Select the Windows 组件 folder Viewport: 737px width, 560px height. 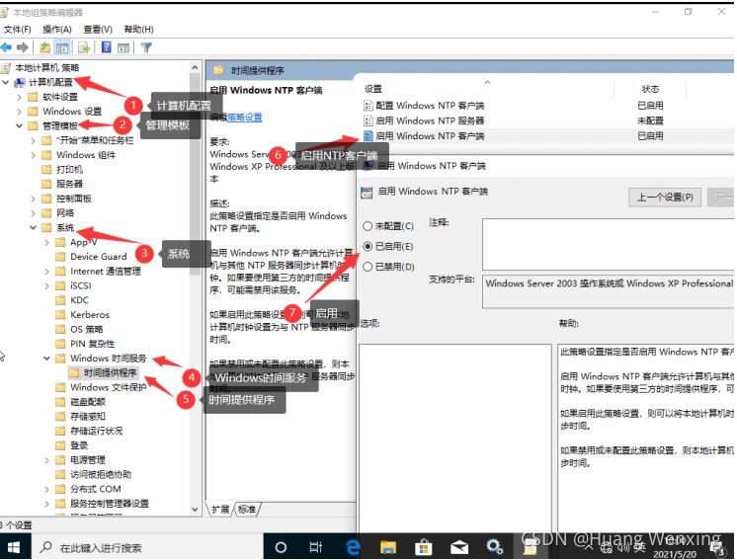[x=86, y=155]
